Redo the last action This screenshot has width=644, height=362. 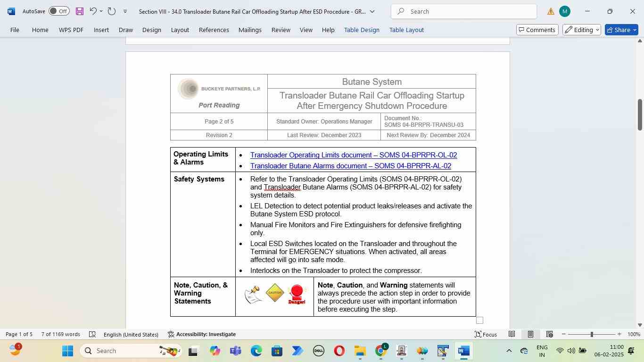(x=112, y=11)
